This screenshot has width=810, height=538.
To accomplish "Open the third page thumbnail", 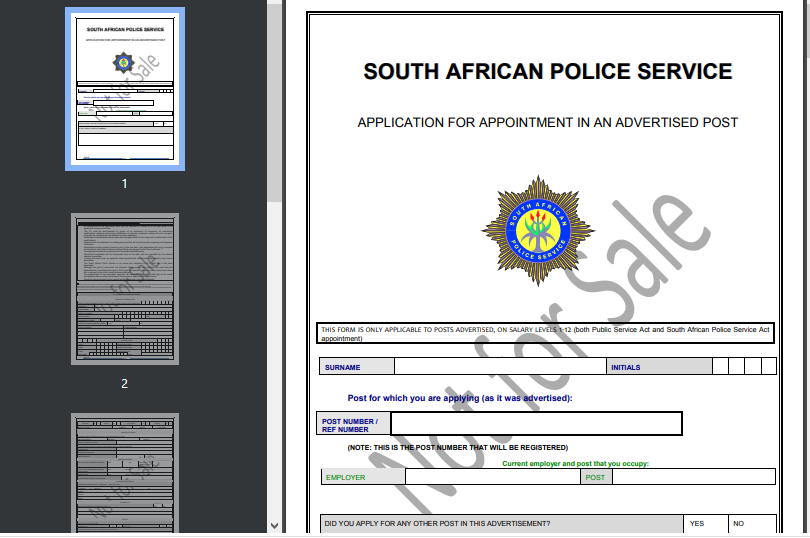I will click(x=125, y=472).
